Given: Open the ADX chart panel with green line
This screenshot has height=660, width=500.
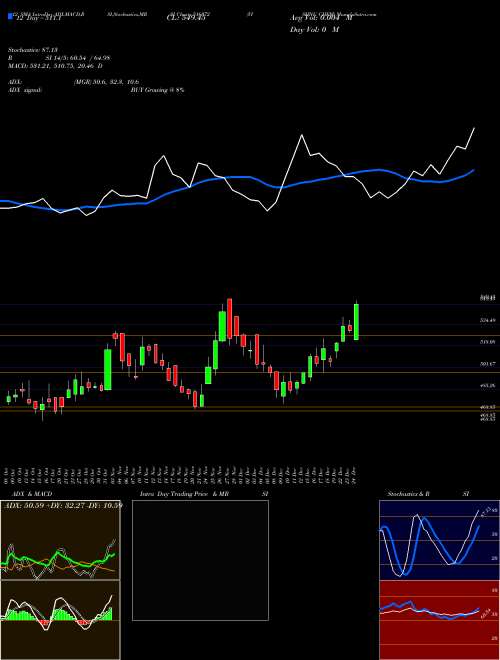Looking at the screenshot, I should [60, 540].
